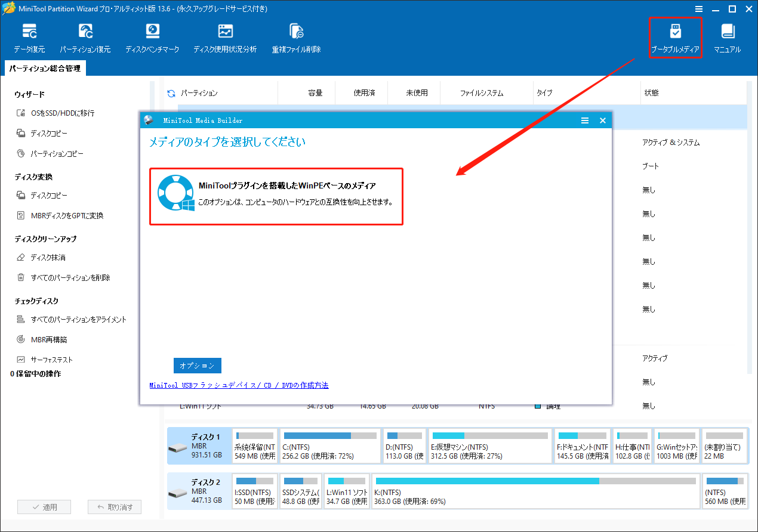Close the MiniTool Media Builder dialog
The width and height of the screenshot is (758, 532).
coord(602,120)
